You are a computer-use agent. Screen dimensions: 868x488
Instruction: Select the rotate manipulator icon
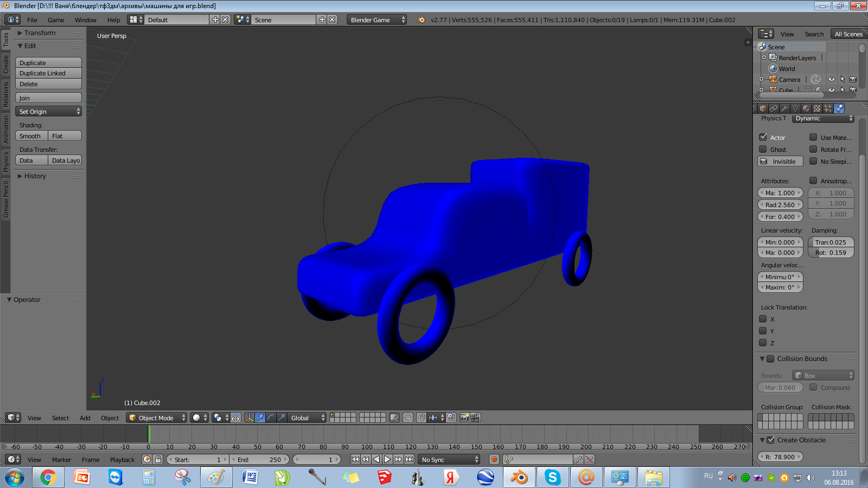coord(271,418)
